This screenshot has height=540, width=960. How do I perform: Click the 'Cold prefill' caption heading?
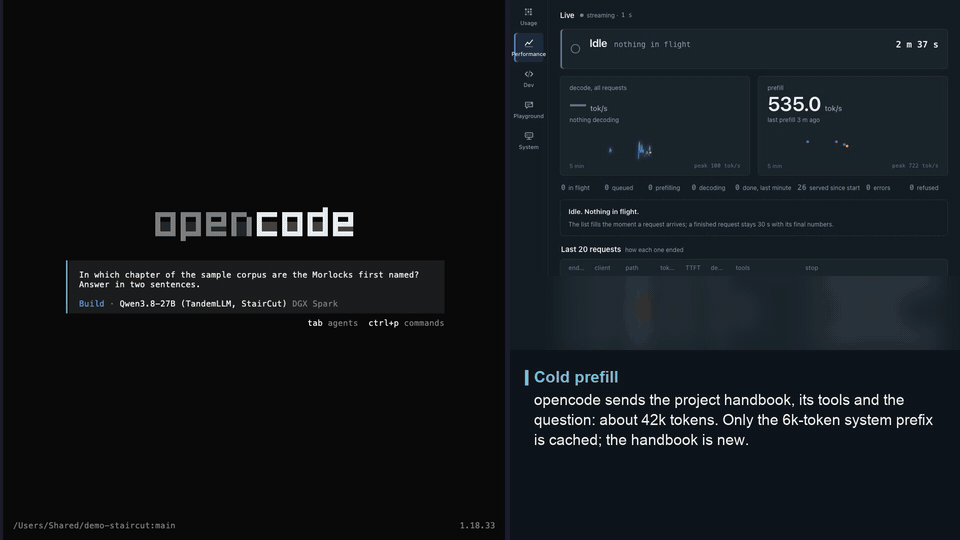(576, 377)
